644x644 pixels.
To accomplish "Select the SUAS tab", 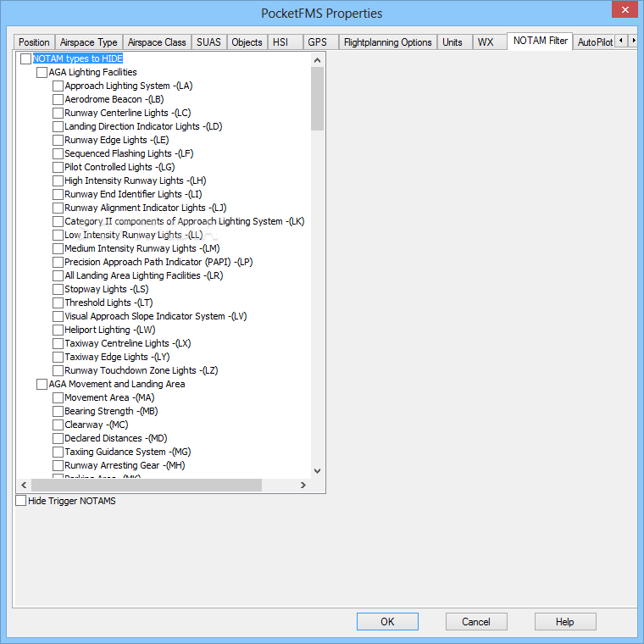I will tap(208, 42).
